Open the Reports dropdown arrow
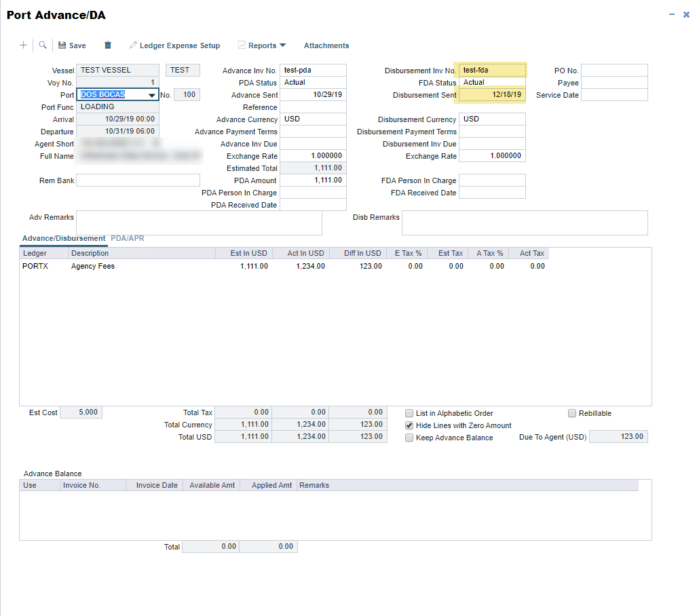697x616 pixels. point(283,45)
